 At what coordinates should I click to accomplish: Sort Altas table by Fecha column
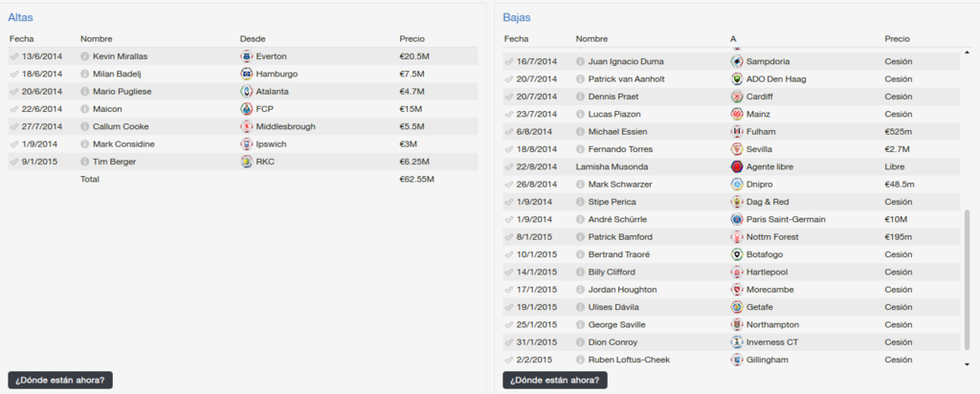pos(22,38)
